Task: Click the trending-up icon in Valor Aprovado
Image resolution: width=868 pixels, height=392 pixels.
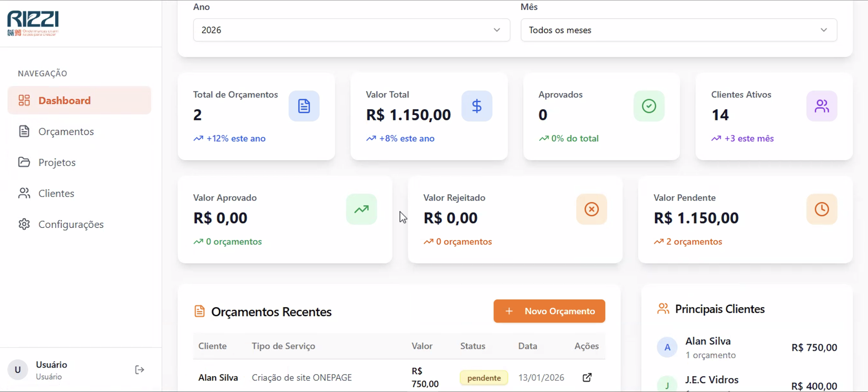Action: pyautogui.click(x=361, y=209)
